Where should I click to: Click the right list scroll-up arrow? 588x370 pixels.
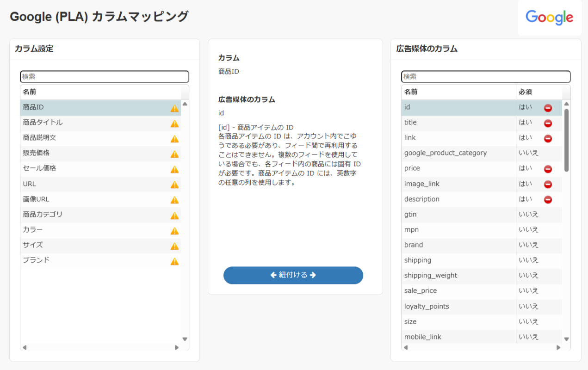pyautogui.click(x=566, y=104)
